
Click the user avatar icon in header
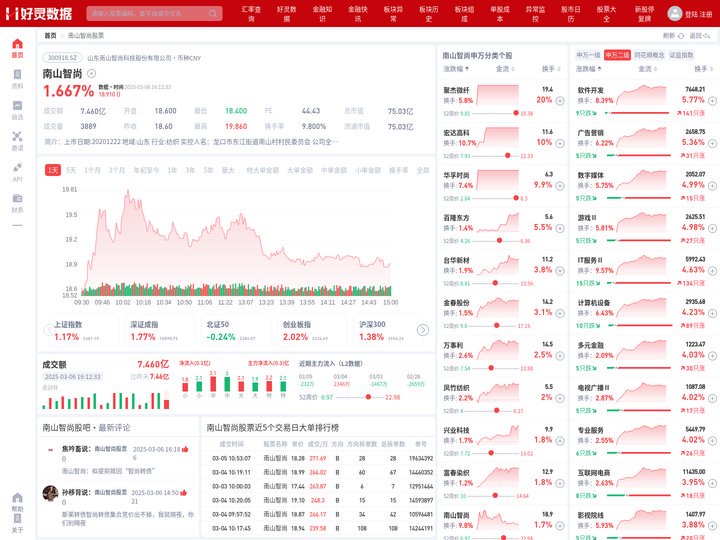point(675,13)
